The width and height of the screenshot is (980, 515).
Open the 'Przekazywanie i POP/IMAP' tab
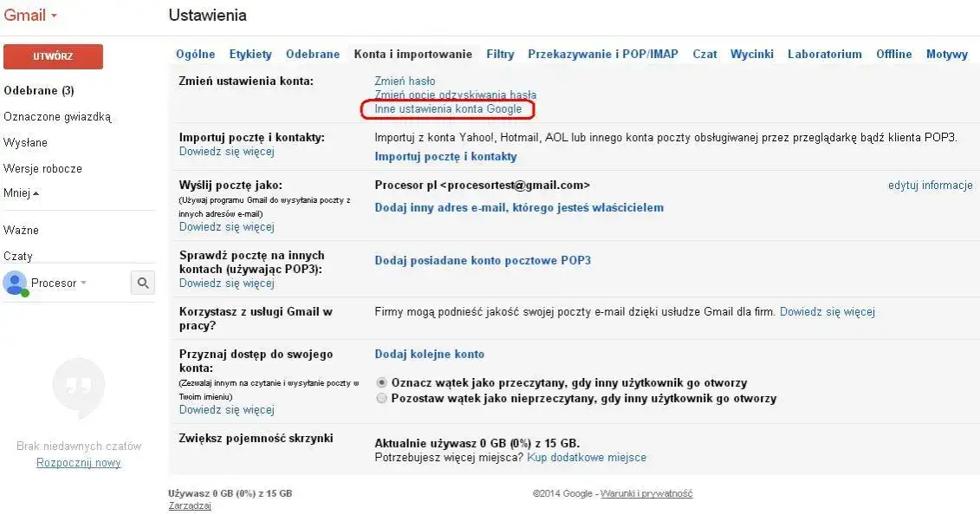pos(602,54)
